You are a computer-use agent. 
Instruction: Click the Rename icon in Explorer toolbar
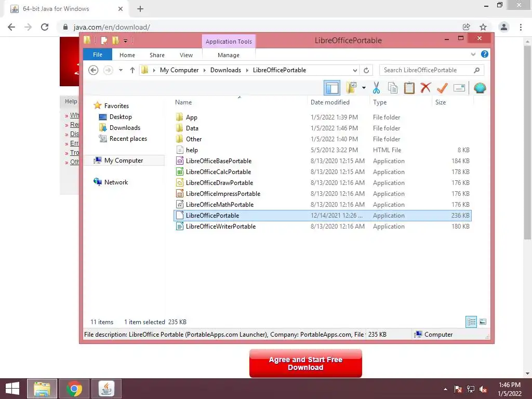pos(459,88)
